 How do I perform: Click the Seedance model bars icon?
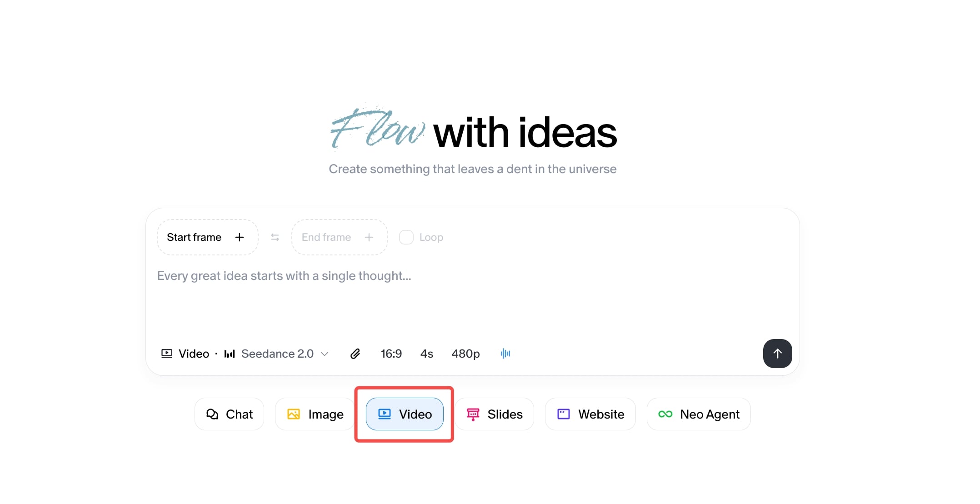[x=230, y=354]
